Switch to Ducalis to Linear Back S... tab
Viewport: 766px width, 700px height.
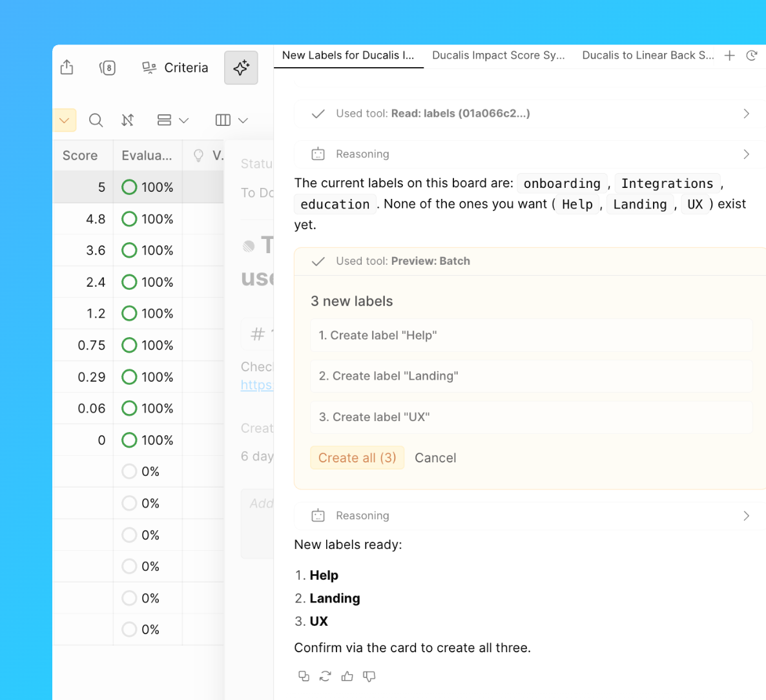tap(648, 55)
